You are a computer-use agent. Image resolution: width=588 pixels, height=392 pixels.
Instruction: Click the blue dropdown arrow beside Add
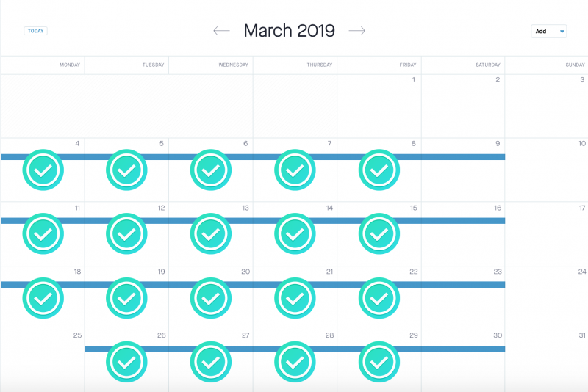[x=562, y=32]
